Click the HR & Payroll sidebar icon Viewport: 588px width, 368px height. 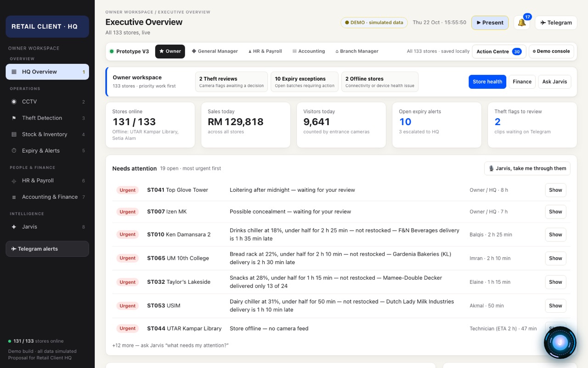click(x=14, y=181)
